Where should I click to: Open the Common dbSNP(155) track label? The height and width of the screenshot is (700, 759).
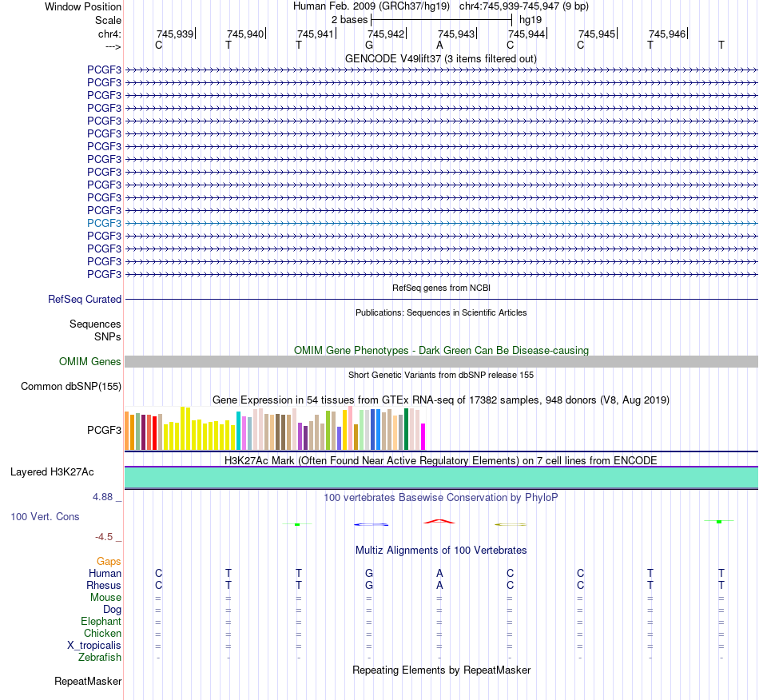(71, 386)
